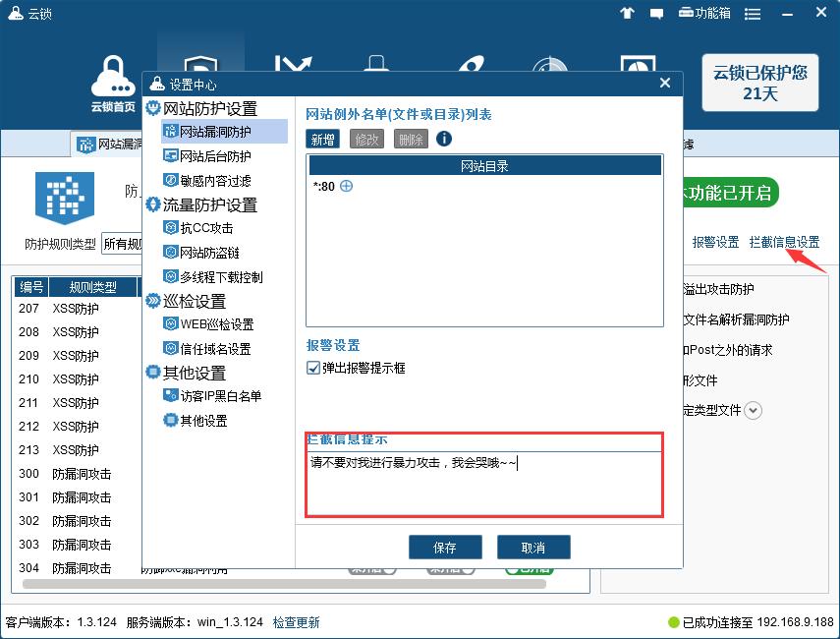
Task: Expand the *:80 site entry plus icon
Action: point(347,186)
